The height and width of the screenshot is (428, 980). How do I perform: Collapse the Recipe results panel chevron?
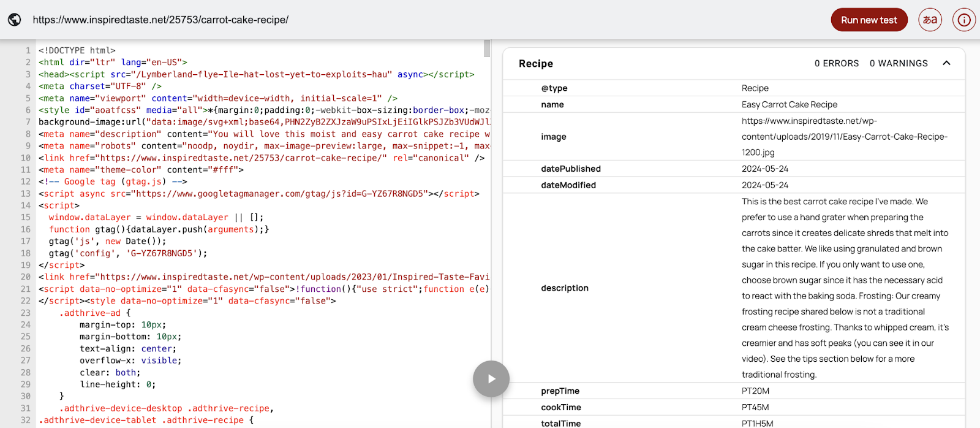click(946, 63)
